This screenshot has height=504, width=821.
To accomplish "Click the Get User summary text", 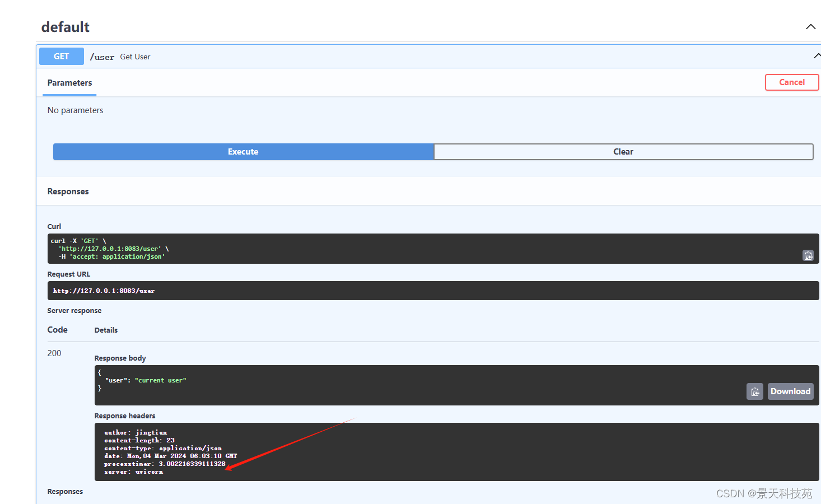I will click(x=135, y=57).
